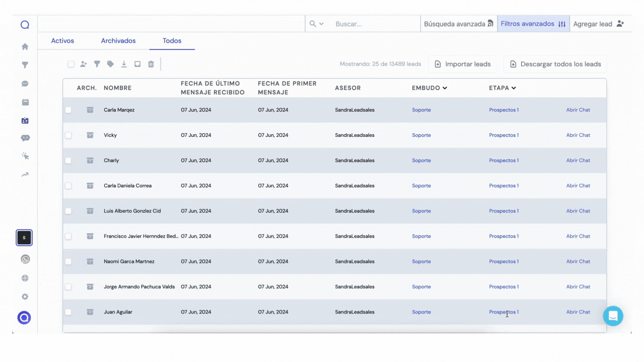Switch to the Archivados tab
Viewport: 644px width, 362px height.
click(x=118, y=41)
